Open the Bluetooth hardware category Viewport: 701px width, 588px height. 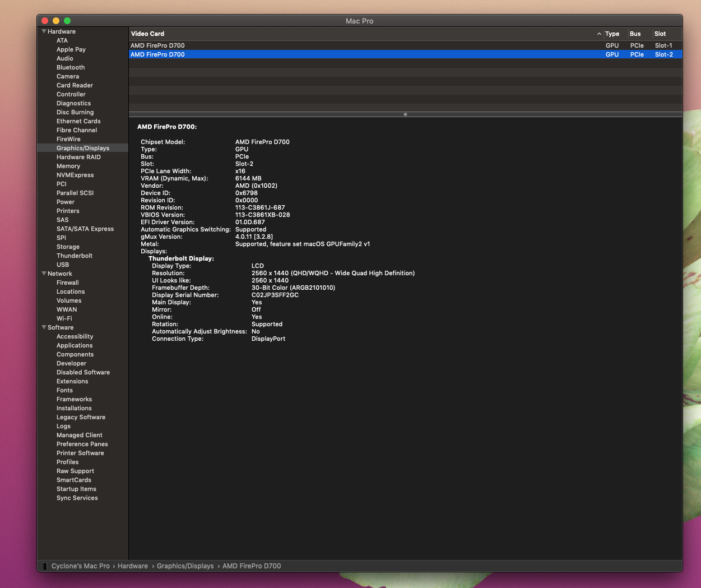coord(71,67)
